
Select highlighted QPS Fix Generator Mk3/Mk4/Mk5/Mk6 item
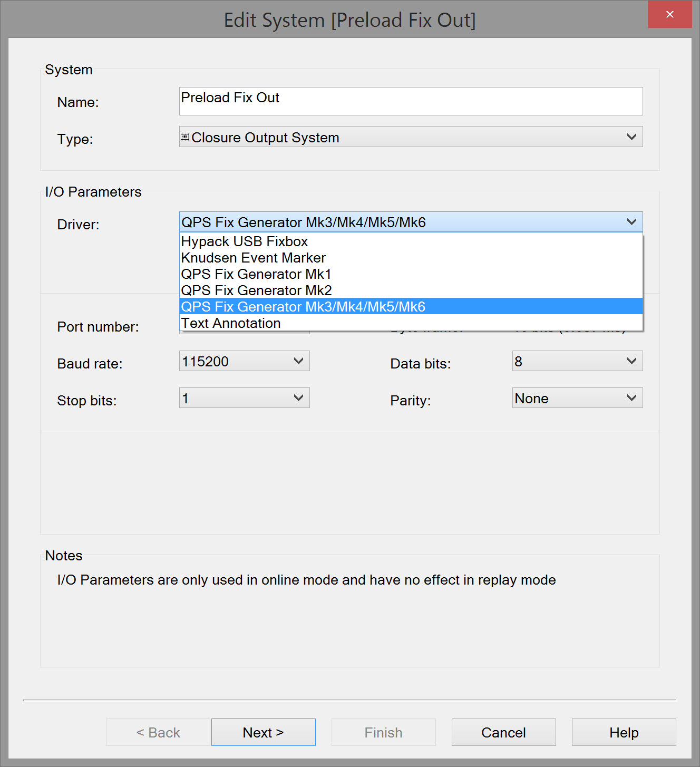coord(303,307)
